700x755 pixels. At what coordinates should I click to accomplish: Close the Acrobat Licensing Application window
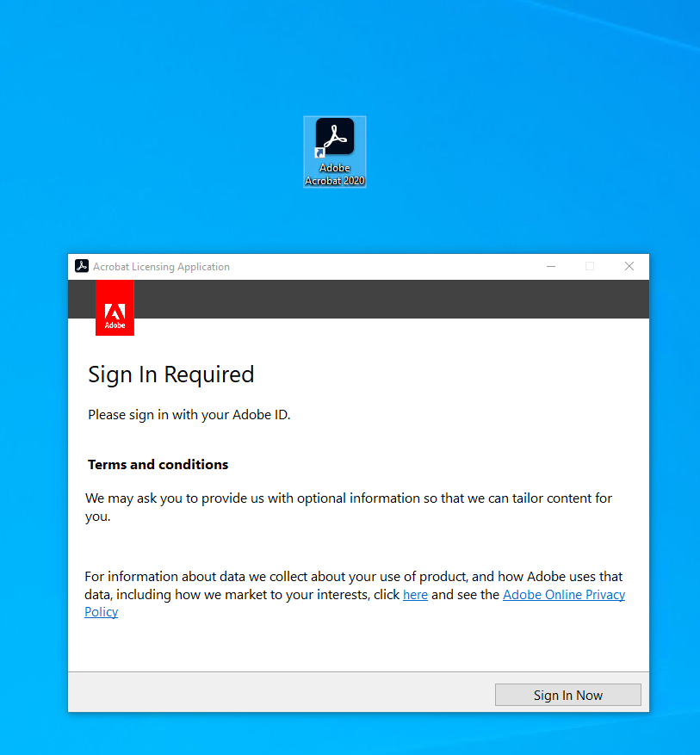click(x=629, y=266)
